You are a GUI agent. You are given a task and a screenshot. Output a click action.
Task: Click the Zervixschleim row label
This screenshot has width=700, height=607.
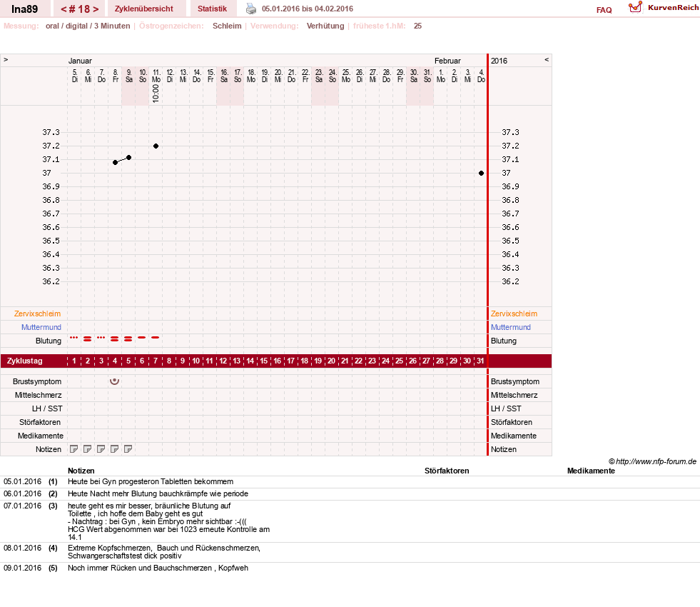[x=37, y=313]
